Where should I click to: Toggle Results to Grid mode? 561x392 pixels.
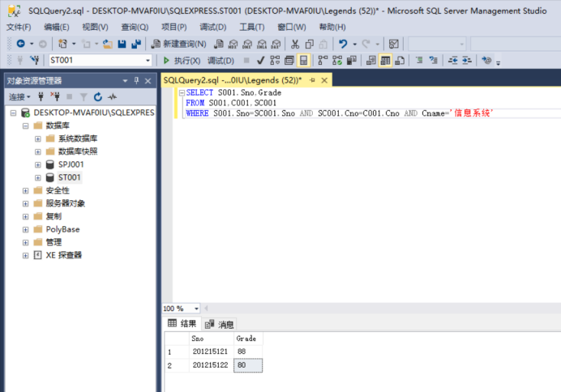385,61
